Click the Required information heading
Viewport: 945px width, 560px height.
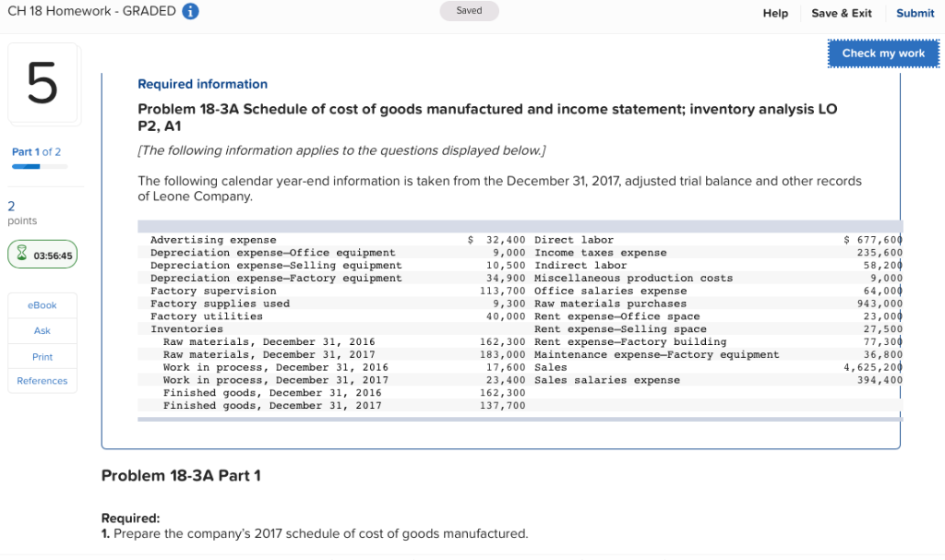click(x=202, y=84)
